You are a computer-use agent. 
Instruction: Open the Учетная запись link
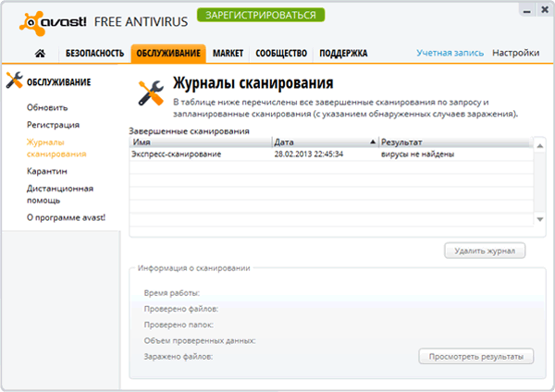coord(450,53)
